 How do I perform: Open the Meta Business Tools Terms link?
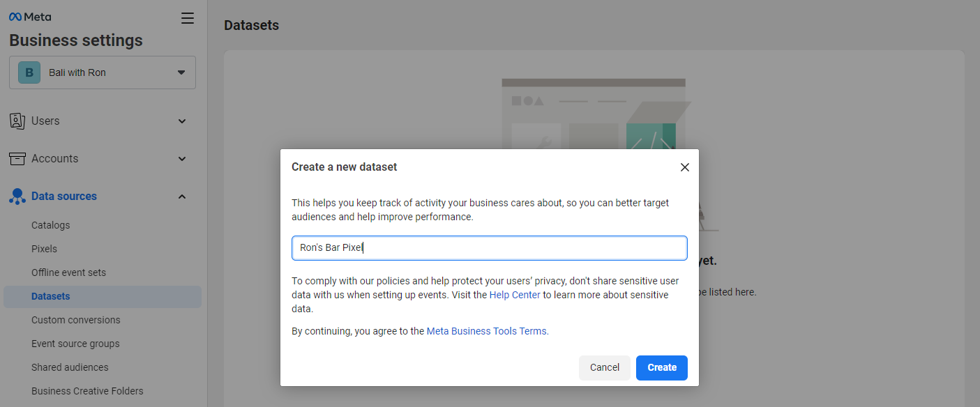(487, 331)
